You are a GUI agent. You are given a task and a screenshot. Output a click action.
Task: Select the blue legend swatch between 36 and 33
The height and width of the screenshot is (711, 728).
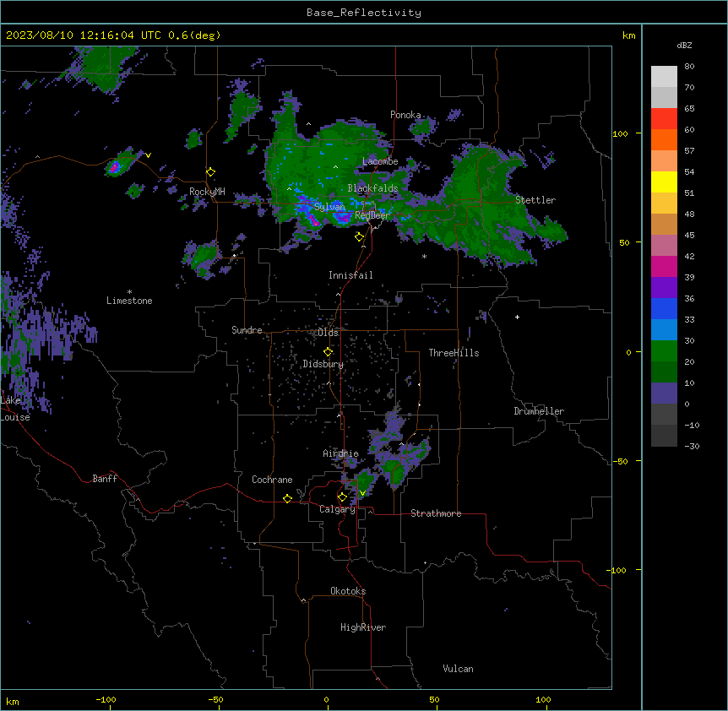(x=664, y=308)
